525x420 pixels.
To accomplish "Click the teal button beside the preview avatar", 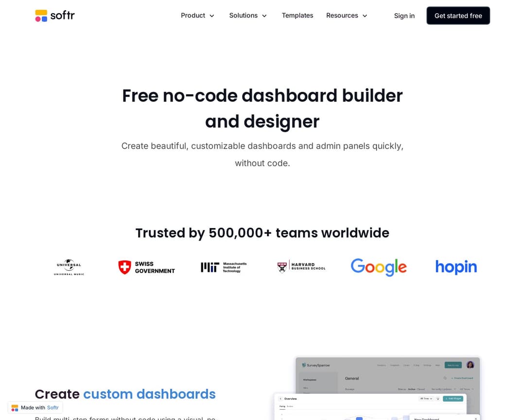I will 453,365.
